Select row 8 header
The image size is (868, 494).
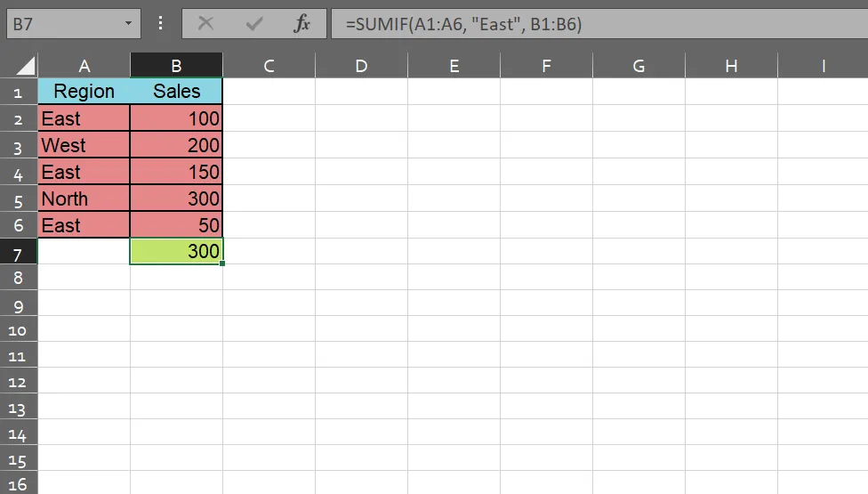coord(19,277)
